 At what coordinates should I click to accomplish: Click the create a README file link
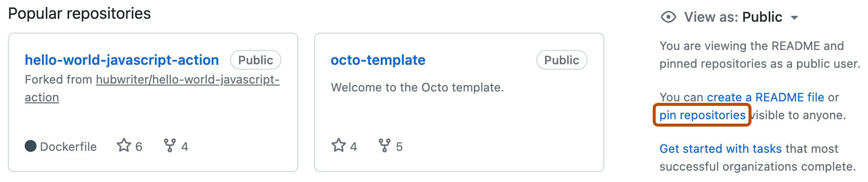[x=765, y=97]
